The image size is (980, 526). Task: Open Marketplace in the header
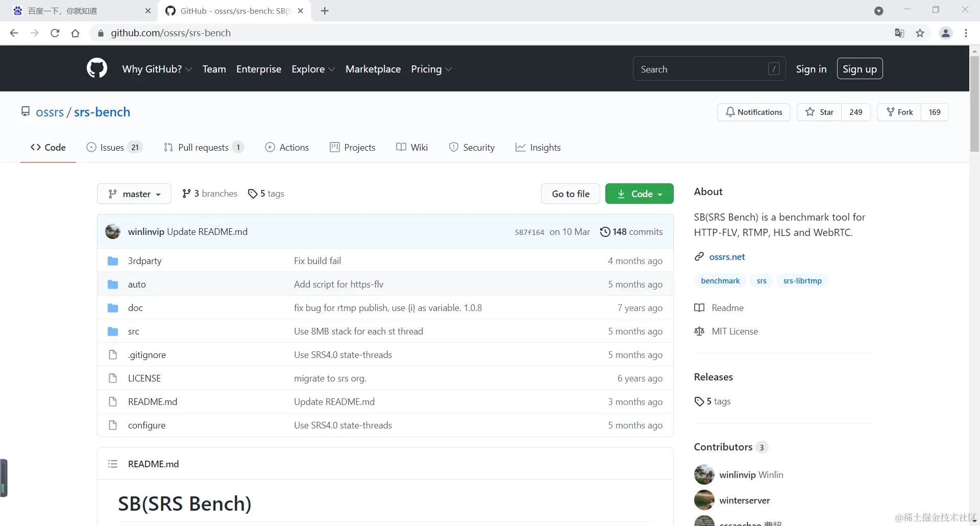(x=373, y=69)
